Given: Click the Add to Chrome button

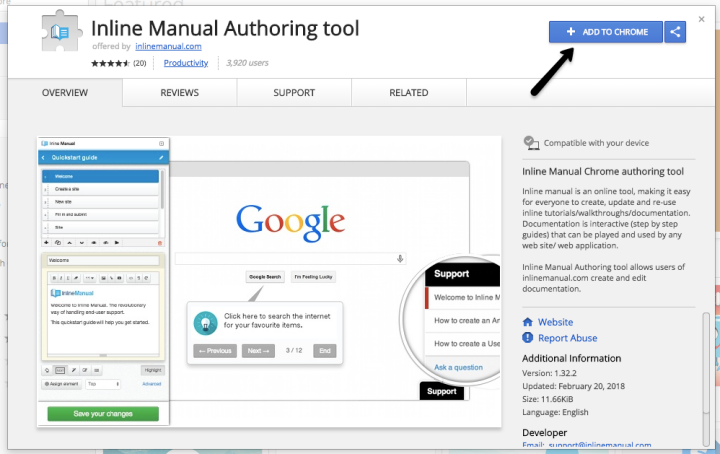Looking at the screenshot, I should tap(606, 32).
